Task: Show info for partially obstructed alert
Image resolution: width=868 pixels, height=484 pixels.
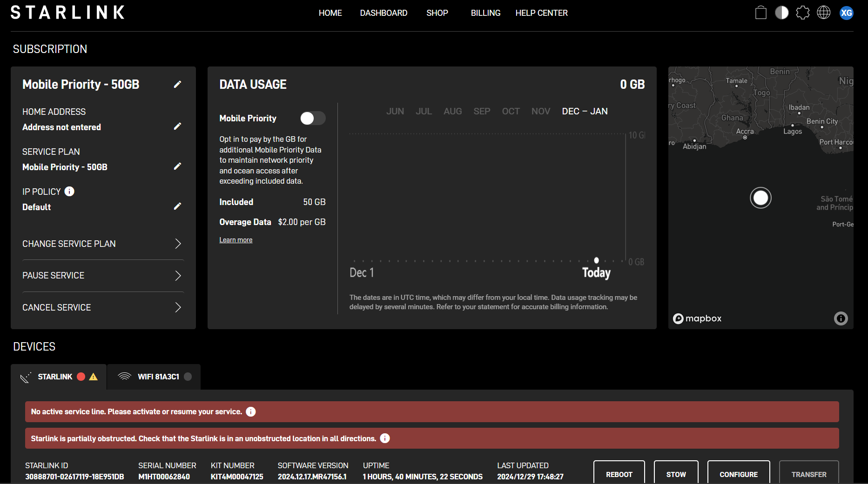Action: (x=385, y=438)
